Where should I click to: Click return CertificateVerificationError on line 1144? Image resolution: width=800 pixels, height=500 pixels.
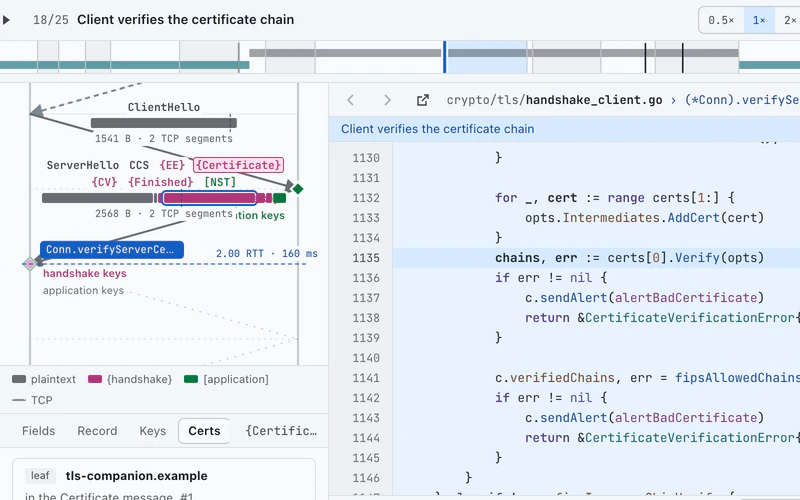tap(662, 438)
